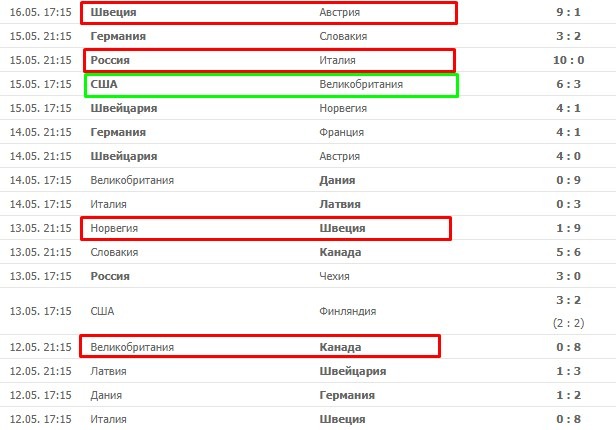Open Франция team in Германия–Франция row

coord(341,132)
